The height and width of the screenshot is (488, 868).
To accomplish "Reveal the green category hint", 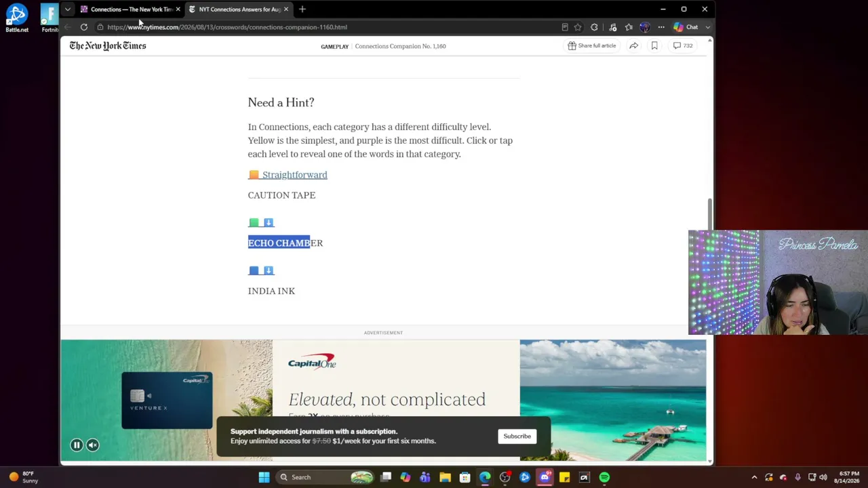I will tap(261, 222).
